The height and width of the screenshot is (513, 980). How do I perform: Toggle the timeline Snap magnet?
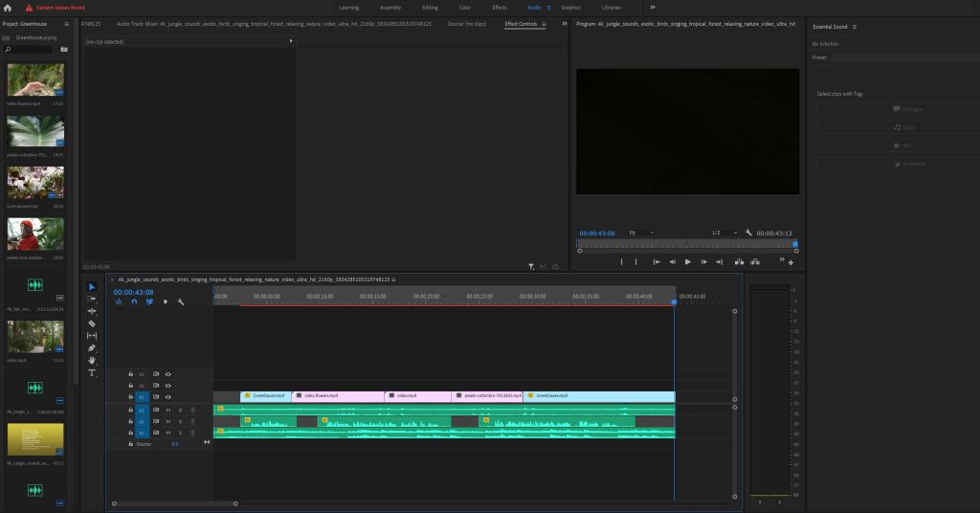click(134, 301)
